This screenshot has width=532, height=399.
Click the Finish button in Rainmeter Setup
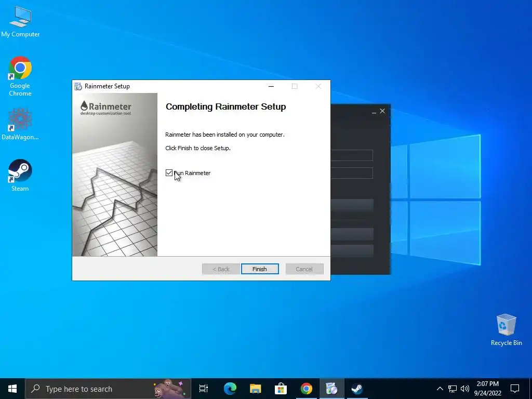tap(260, 269)
